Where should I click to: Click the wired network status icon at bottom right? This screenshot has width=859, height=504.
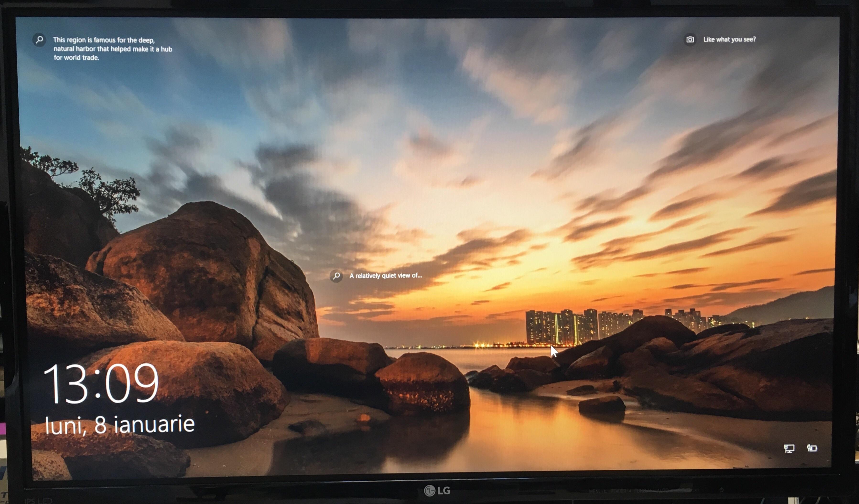coord(789,448)
